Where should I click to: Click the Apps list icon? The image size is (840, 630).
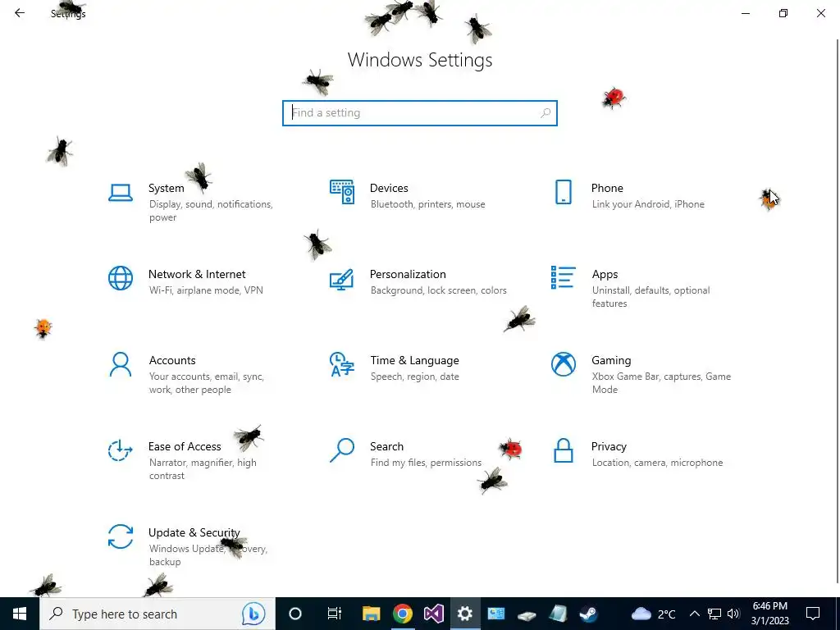[x=563, y=277]
